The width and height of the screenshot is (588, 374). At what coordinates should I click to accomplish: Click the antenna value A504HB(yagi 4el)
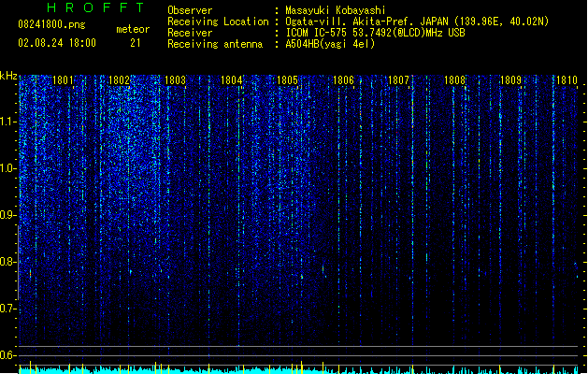330,44
